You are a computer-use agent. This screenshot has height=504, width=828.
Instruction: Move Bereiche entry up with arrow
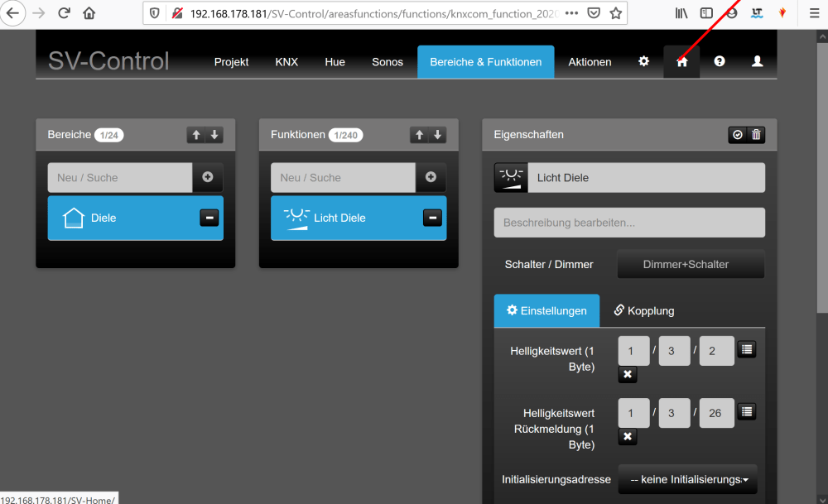[196, 135]
